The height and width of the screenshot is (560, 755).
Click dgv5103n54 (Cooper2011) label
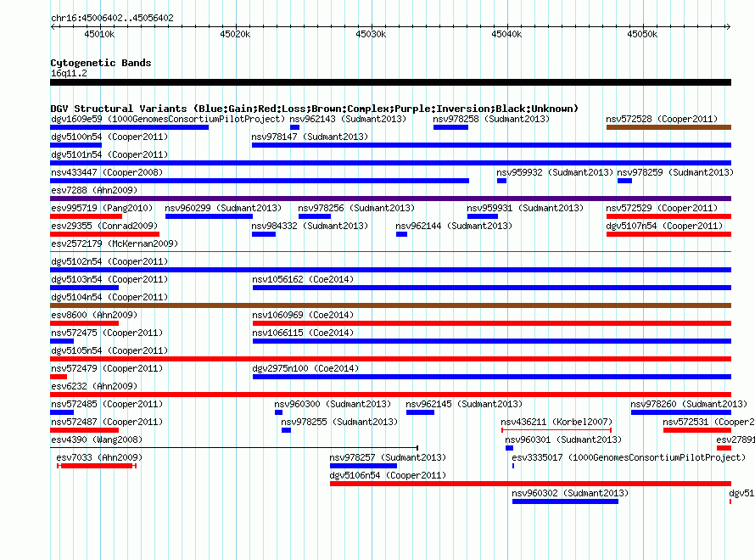[109, 279]
